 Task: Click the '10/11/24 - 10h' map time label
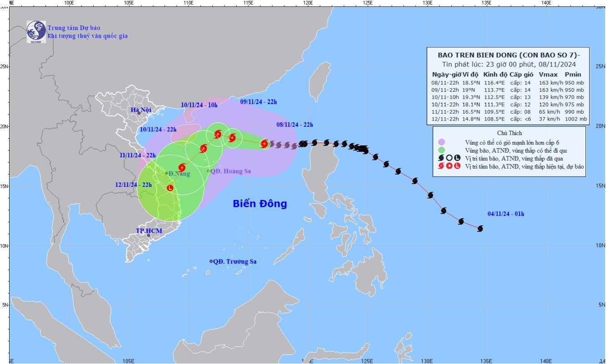(199, 105)
